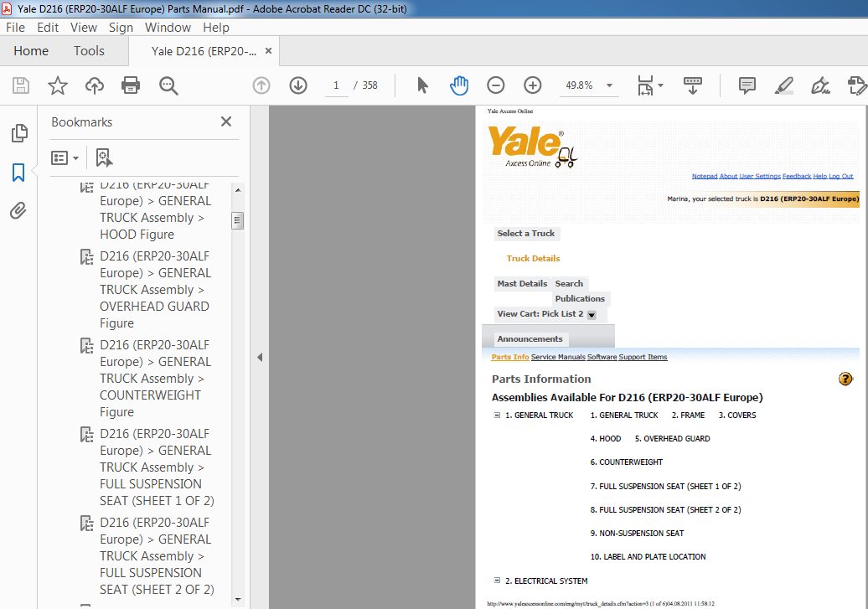Click the Feedback link in the PDF
Screen dimensions: 868x609
click(x=797, y=176)
